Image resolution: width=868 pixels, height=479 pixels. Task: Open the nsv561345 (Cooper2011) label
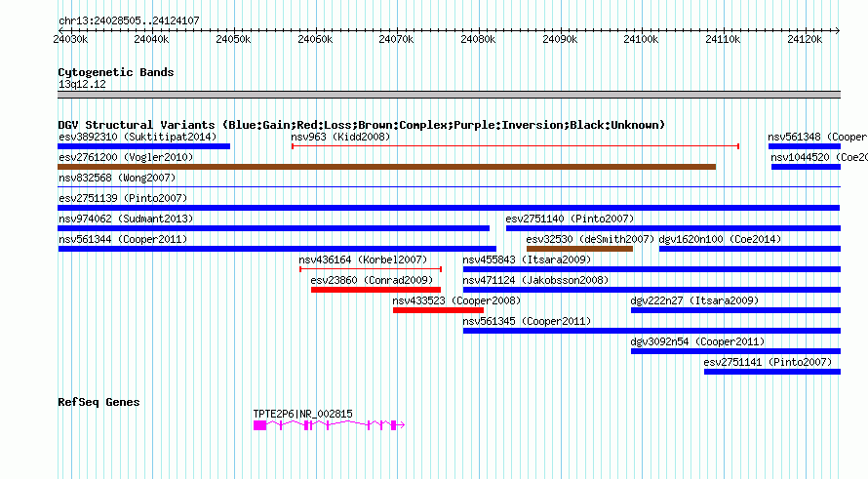point(527,321)
